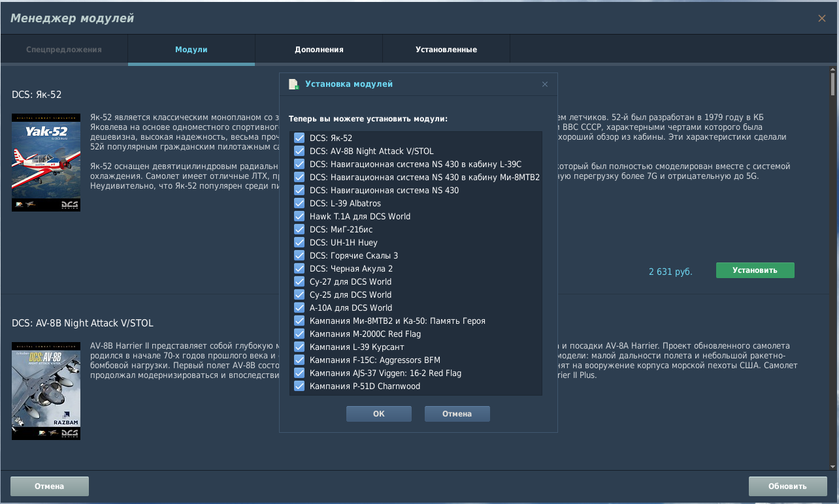The image size is (839, 504).
Task: Deselect DCS: Черная Акула 2 checkbox
Action: pos(299,268)
